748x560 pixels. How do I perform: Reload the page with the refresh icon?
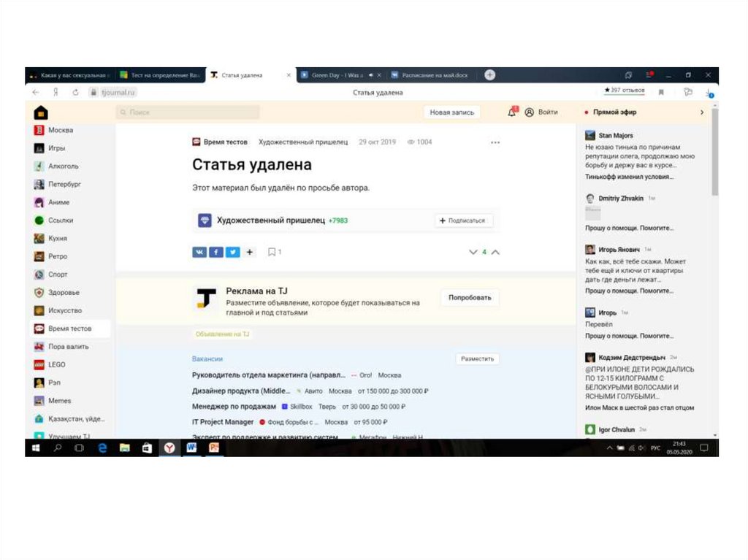[x=75, y=92]
